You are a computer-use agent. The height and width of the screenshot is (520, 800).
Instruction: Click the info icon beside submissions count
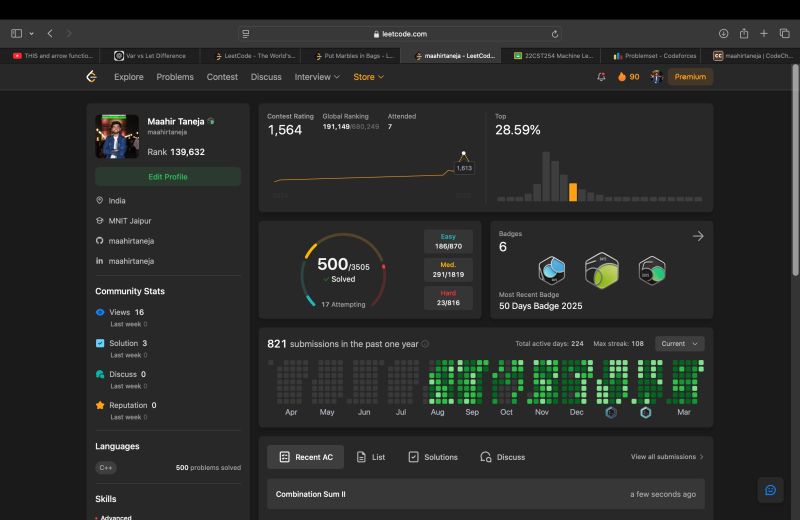tap(424, 344)
